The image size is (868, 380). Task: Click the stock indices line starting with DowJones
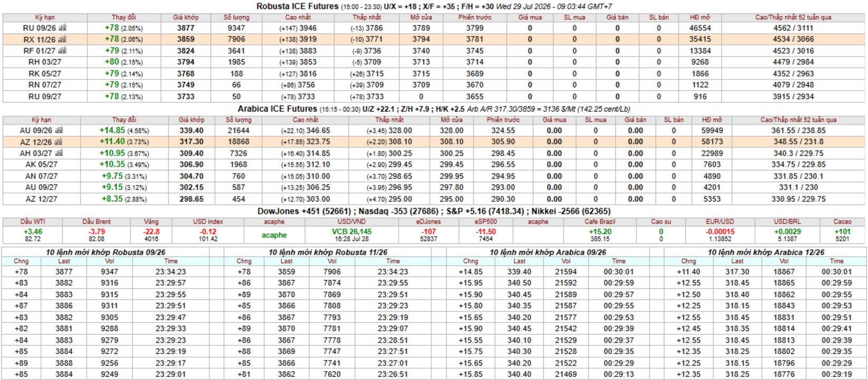point(434,211)
